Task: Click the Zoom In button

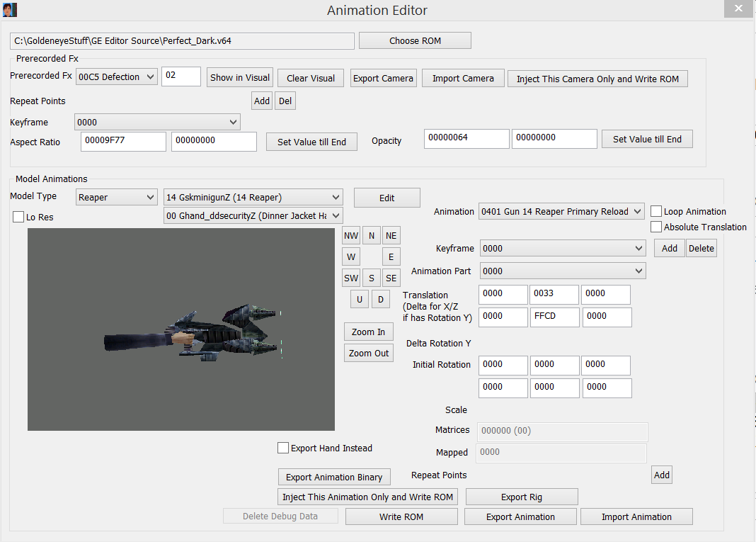Action: (368, 332)
